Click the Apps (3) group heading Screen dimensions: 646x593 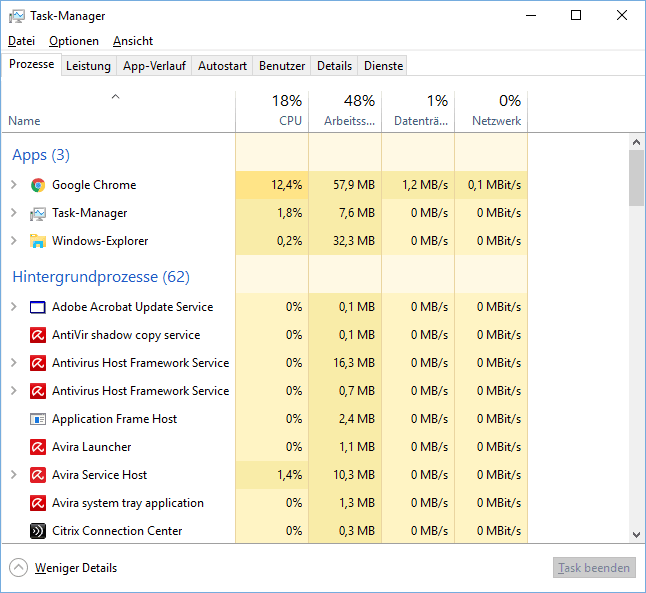pos(41,155)
